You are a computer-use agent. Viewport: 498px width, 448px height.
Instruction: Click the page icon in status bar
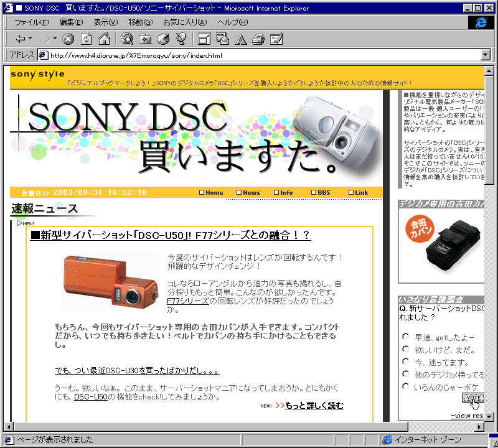point(9,440)
